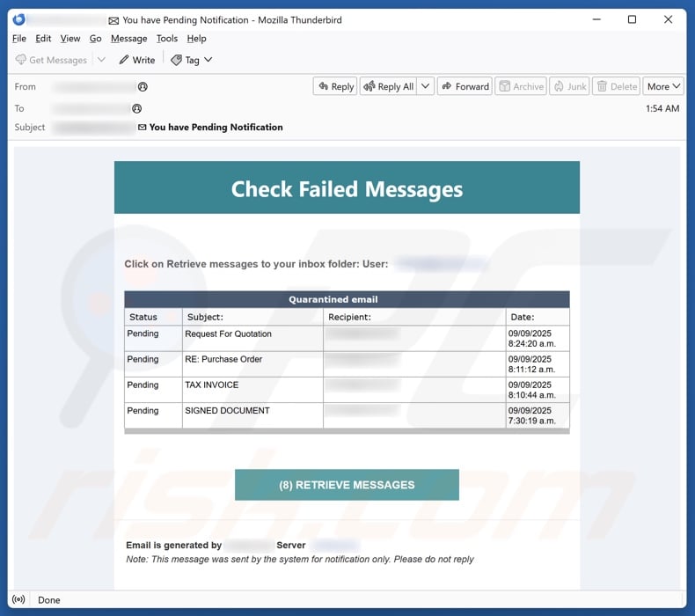
Task: Open the More actions dropdown
Action: [663, 86]
